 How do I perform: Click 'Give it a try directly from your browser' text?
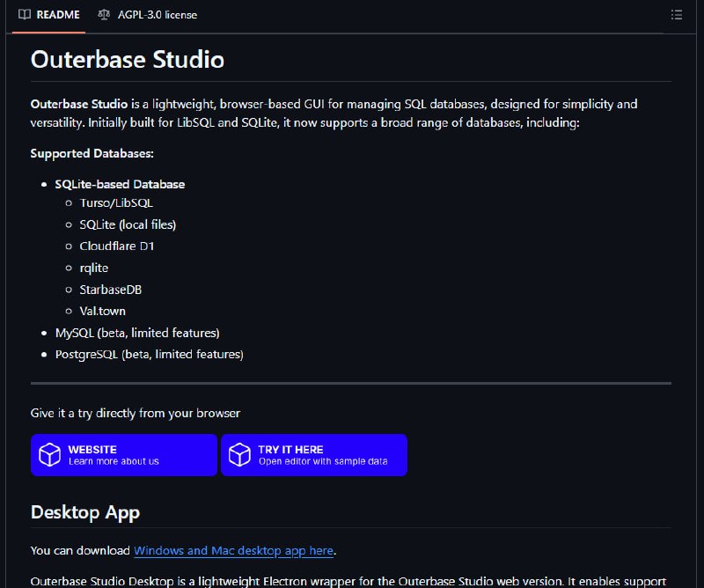(136, 413)
